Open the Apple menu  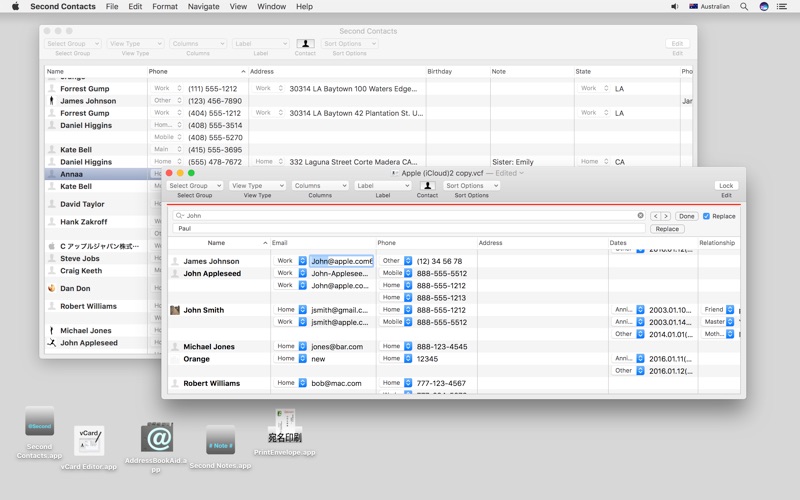pyautogui.click(x=15, y=7)
